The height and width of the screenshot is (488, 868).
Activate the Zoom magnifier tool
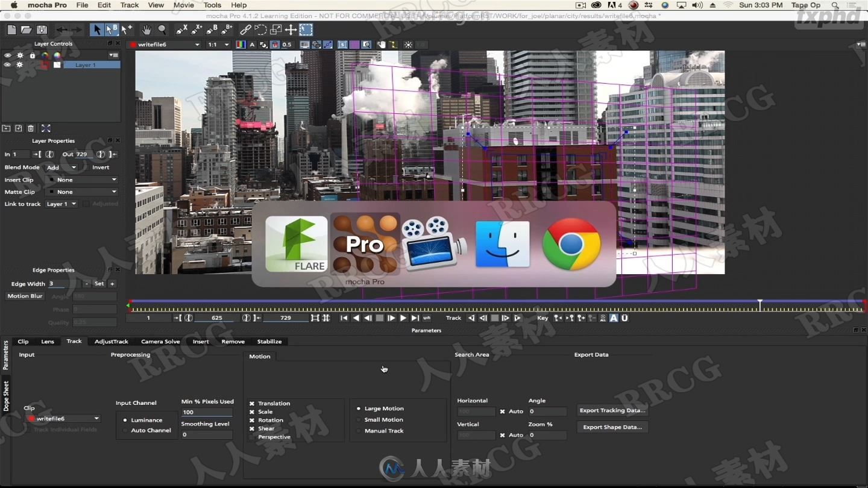pos(162,30)
